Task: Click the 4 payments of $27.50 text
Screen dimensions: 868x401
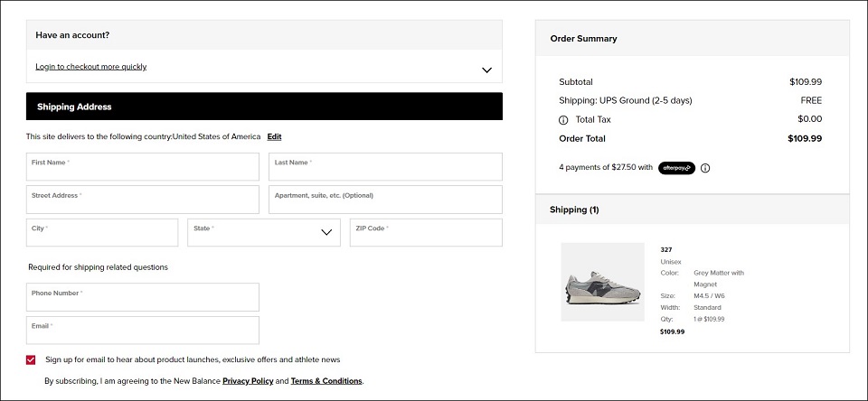Action: point(606,168)
